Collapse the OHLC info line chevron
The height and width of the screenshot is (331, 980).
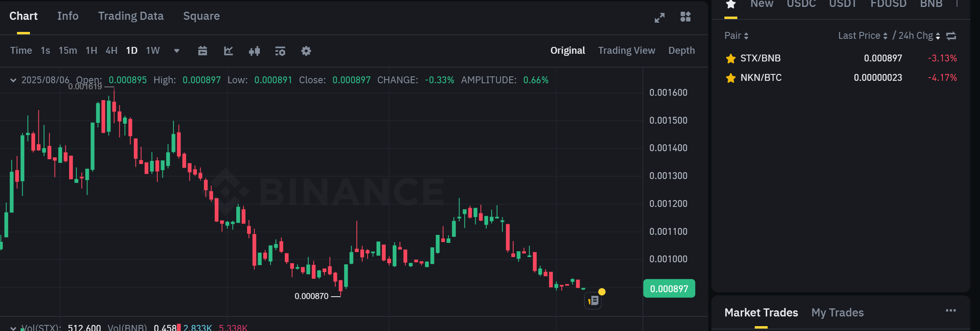tap(13, 80)
